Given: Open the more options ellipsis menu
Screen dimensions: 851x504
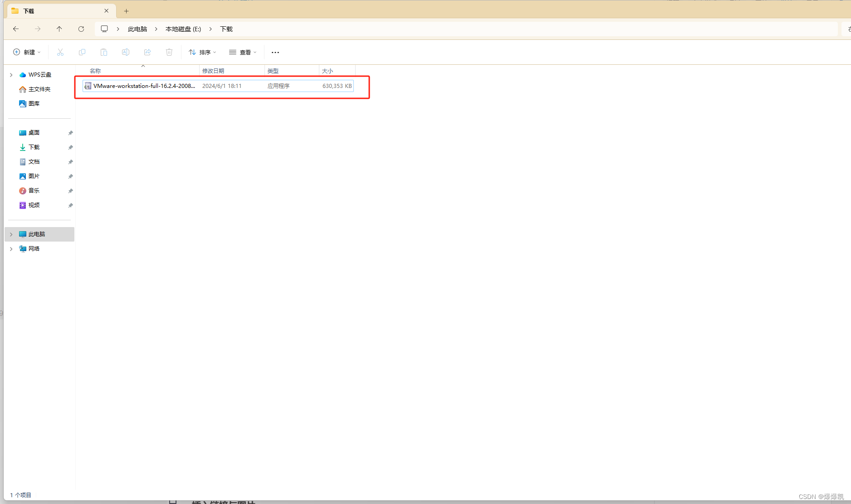Looking at the screenshot, I should (275, 52).
